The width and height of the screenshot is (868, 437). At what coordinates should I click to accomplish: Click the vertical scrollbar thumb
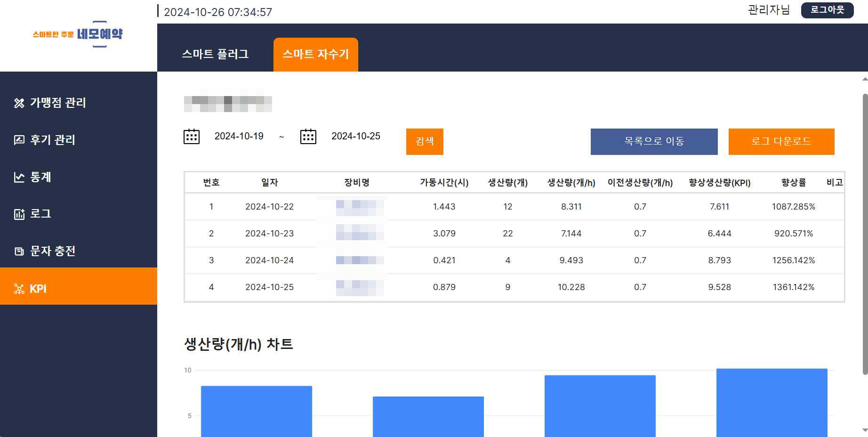point(865,234)
